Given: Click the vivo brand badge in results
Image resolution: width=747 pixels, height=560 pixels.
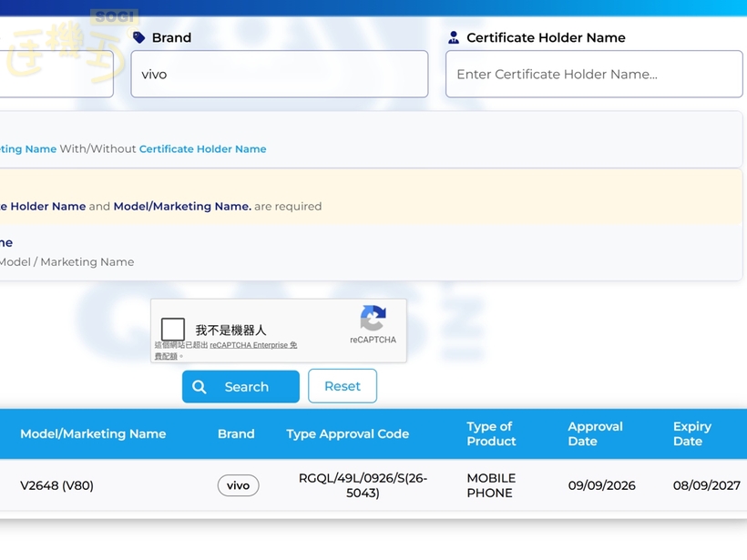Looking at the screenshot, I should coord(238,485).
